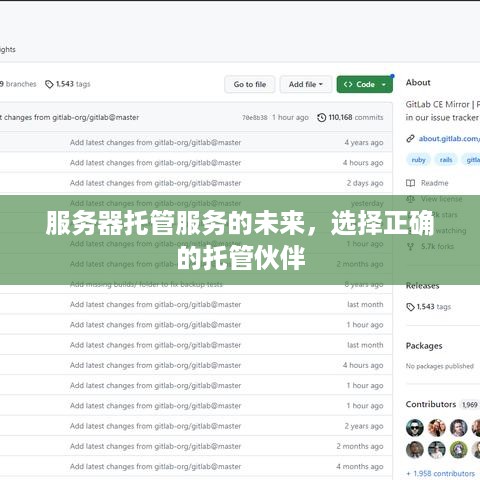Select the rails topic tag
The height and width of the screenshot is (480, 480).
coord(446,160)
